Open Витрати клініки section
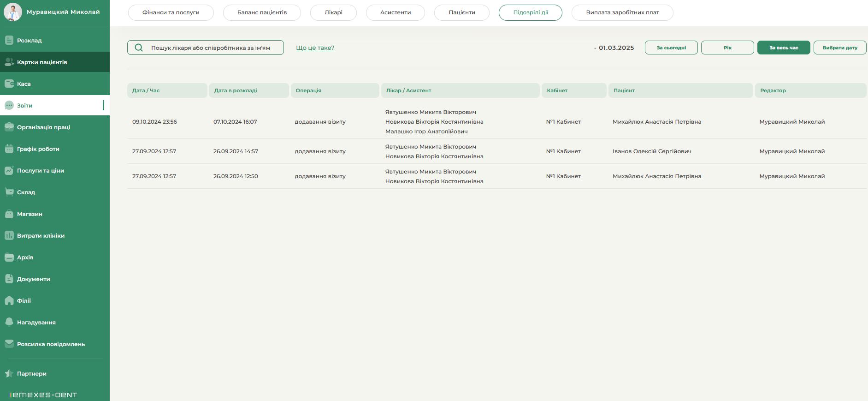Screen dimensions: 868x401 click(55, 235)
